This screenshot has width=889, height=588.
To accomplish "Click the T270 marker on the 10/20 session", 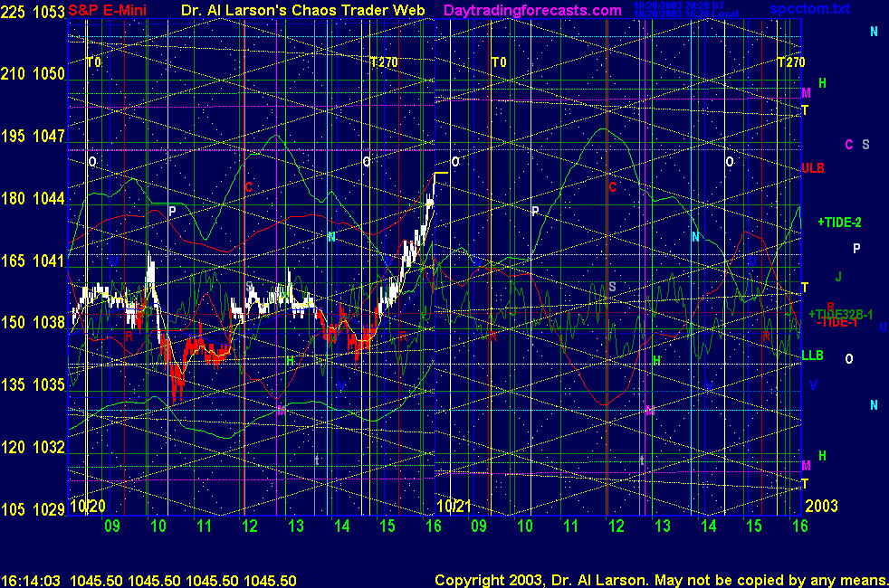I will click(x=384, y=62).
